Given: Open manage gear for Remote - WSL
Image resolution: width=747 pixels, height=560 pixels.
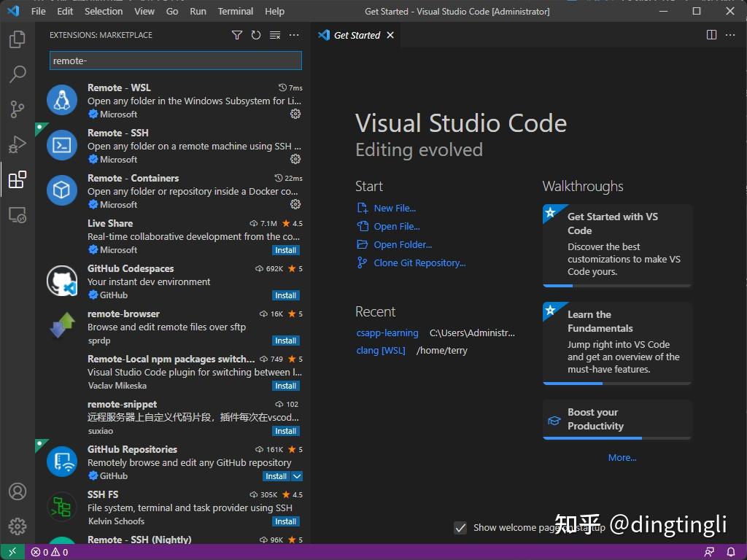Looking at the screenshot, I should point(295,114).
